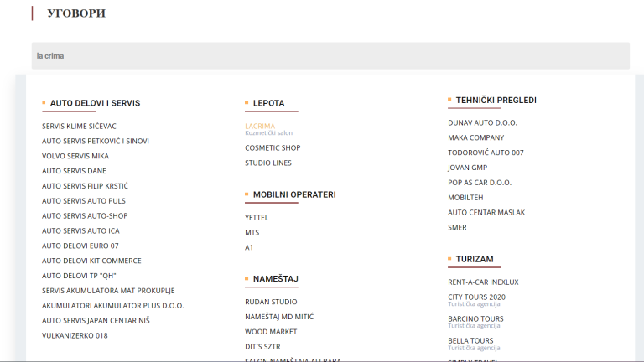Open STUDIO LINES entry
The width and height of the screenshot is (644, 362).
coord(268,163)
